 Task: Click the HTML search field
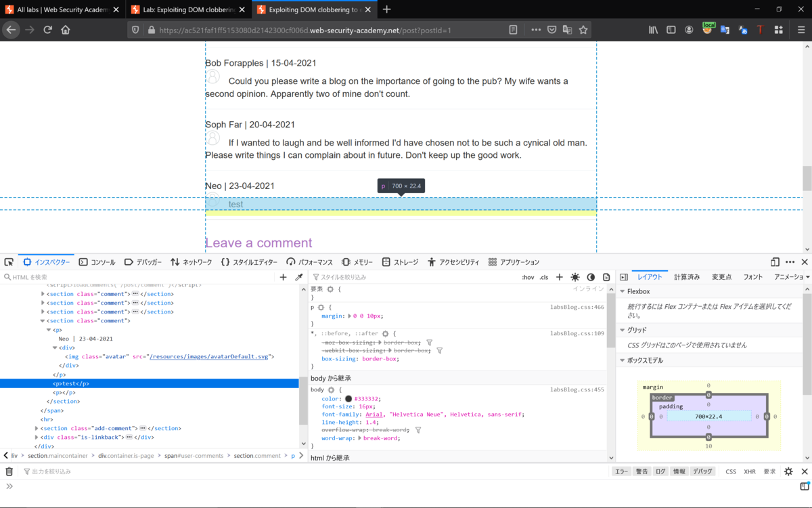[139, 277]
